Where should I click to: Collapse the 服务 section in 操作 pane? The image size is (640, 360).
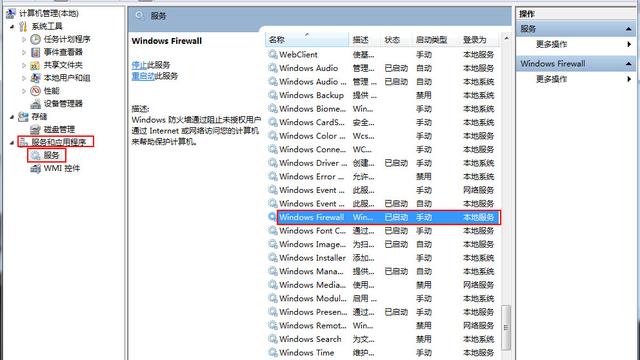point(628,29)
